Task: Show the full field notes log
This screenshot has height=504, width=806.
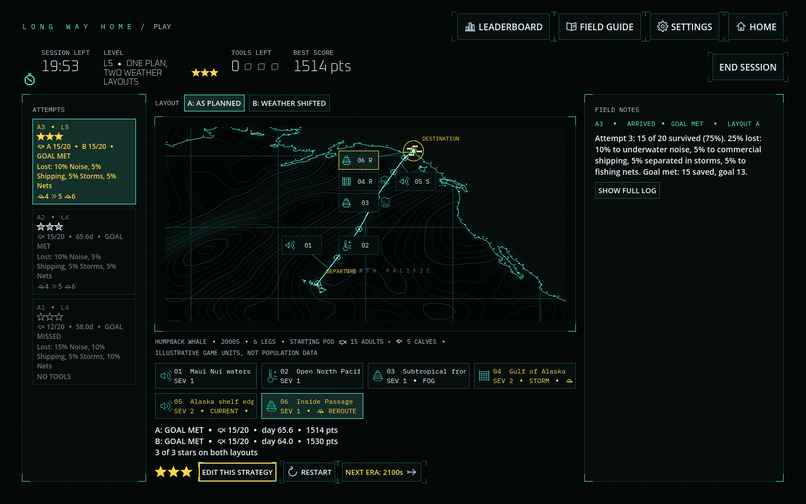Action: coord(627,191)
